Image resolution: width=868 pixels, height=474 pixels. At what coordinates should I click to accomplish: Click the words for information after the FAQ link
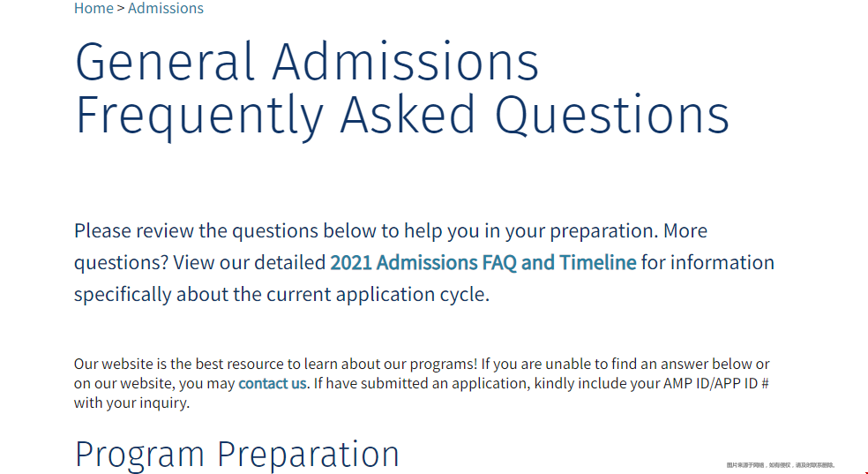[707, 262]
